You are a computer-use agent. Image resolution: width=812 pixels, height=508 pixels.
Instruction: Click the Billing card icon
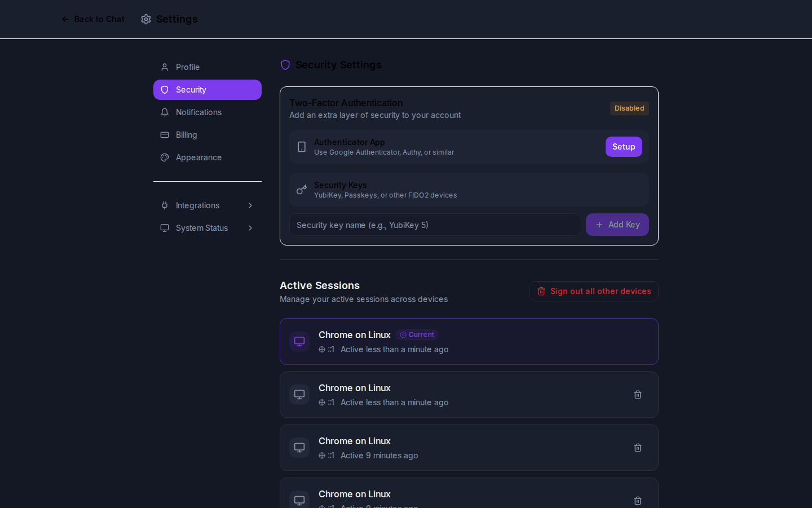click(165, 135)
